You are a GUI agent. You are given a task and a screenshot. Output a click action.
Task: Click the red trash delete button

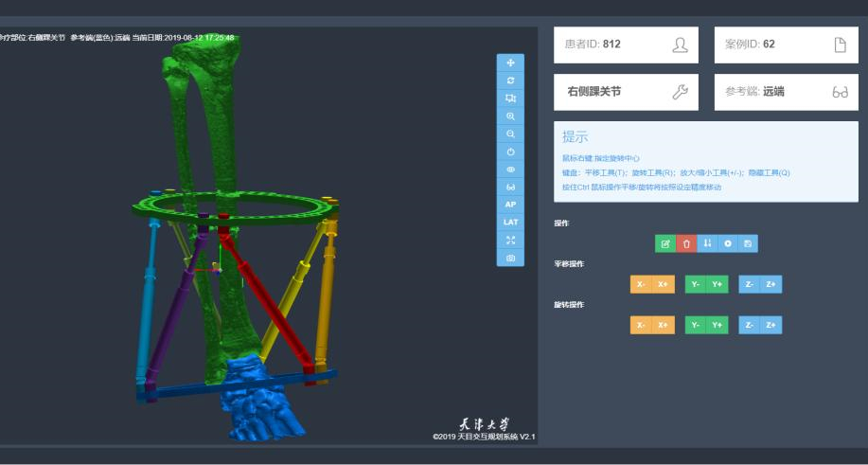point(686,243)
